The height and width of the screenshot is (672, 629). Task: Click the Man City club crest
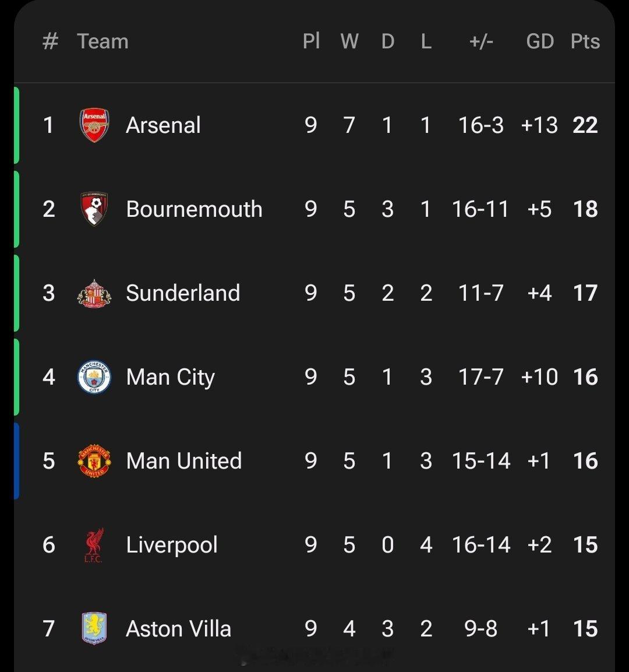[94, 377]
